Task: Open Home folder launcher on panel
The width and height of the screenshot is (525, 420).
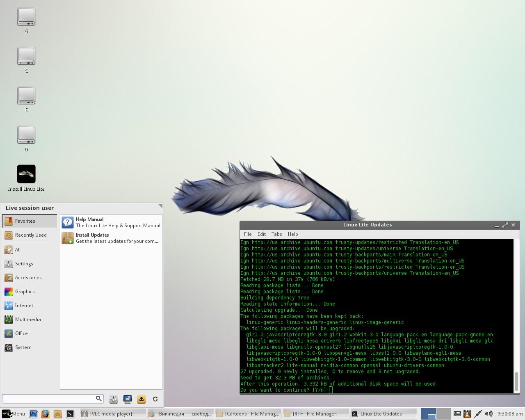Action: [58, 414]
